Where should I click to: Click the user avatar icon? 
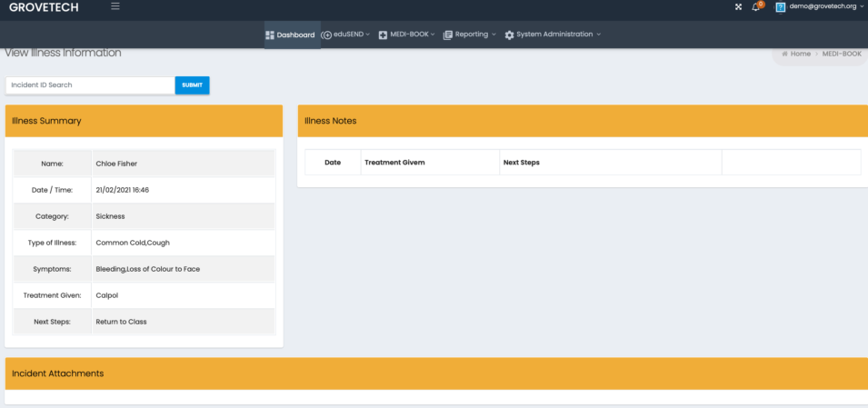[780, 7]
